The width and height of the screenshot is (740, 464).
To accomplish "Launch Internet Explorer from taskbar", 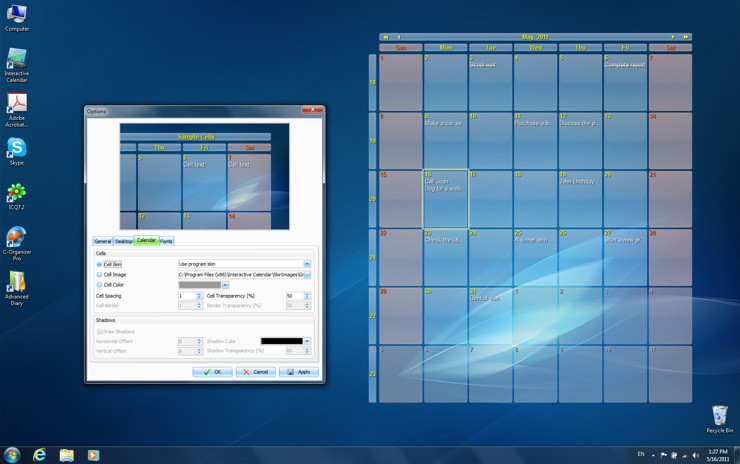I will coord(40,455).
